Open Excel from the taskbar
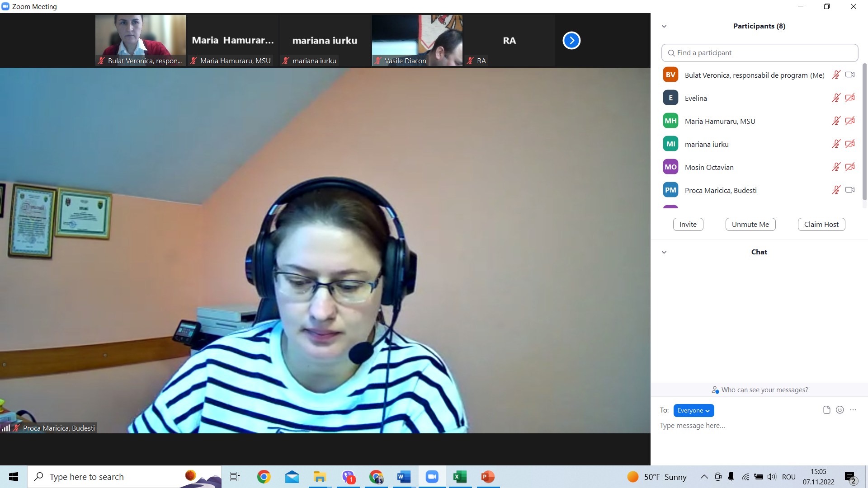Screen dimensions: 868x488 460,477
